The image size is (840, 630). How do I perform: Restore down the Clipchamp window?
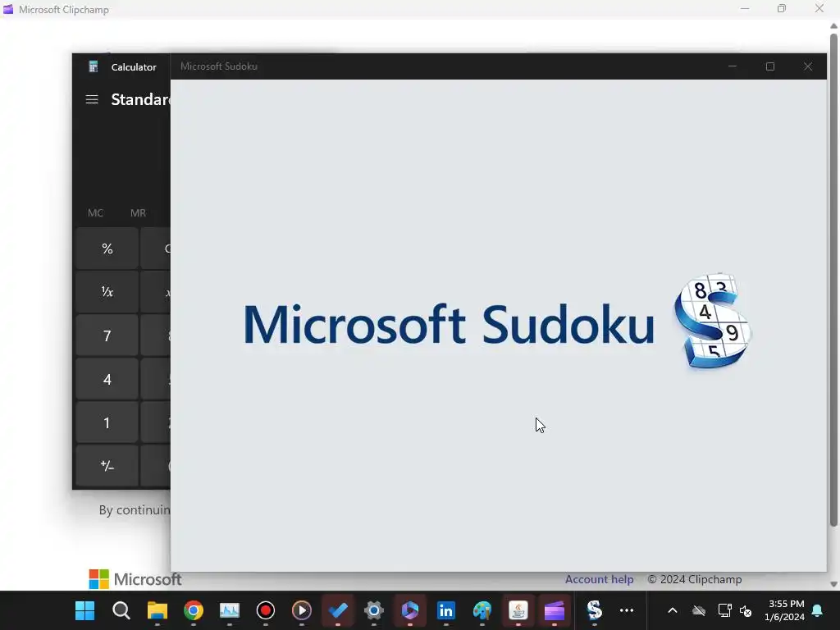(782, 8)
